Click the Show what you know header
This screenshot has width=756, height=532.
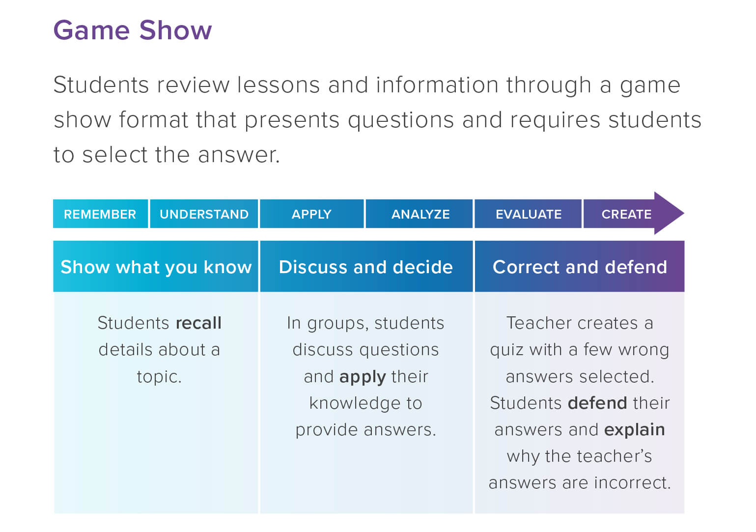156,267
